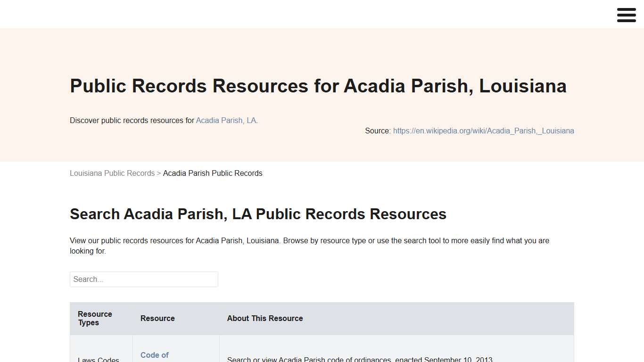Click the first table row for ordinances
The image size is (644, 362).
[x=322, y=351]
